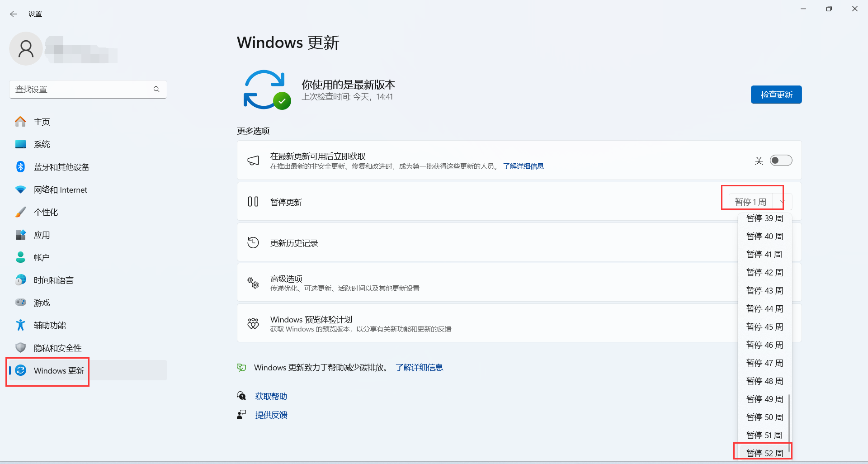Screen dimensions: 868x464
Task: Select 暂停 49 周 in list
Action: [x=764, y=399]
